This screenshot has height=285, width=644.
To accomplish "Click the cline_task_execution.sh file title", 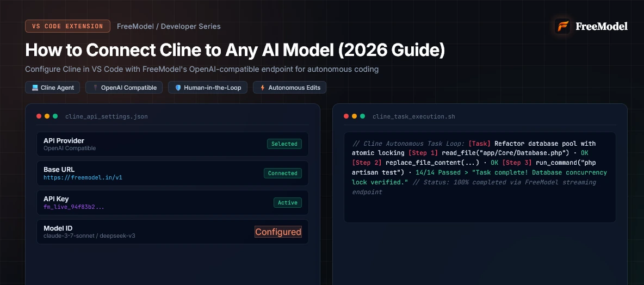I will click(x=413, y=116).
